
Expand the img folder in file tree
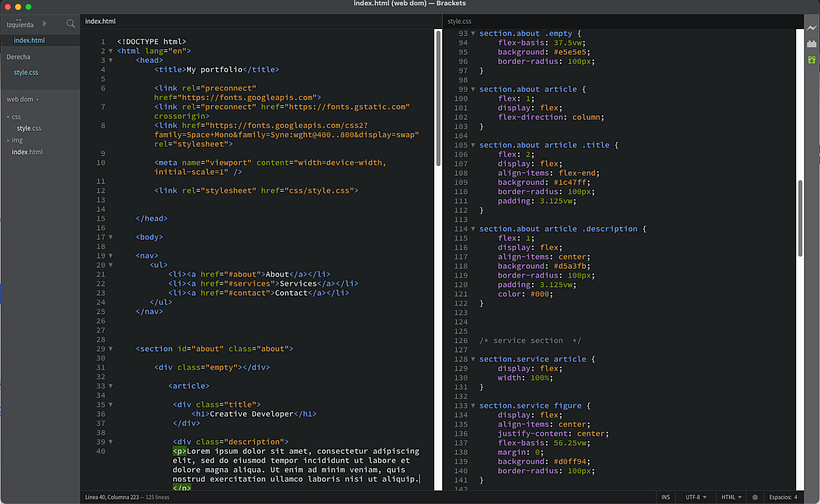point(8,140)
